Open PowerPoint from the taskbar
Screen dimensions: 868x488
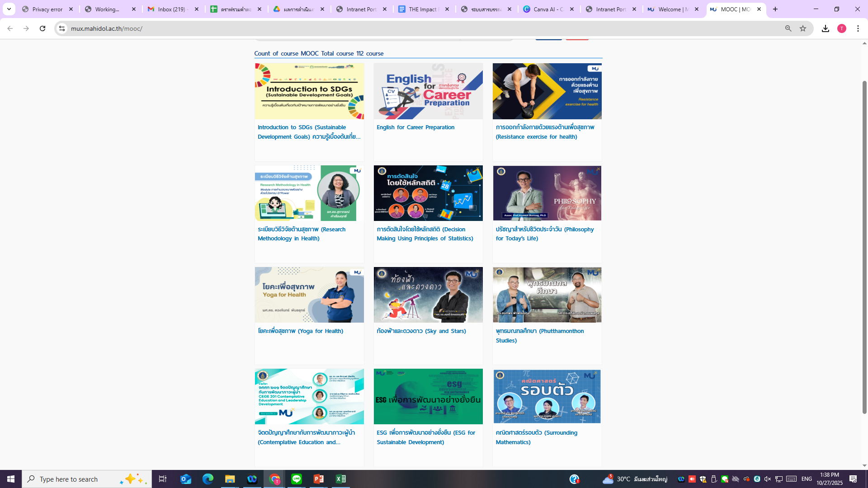(319, 479)
